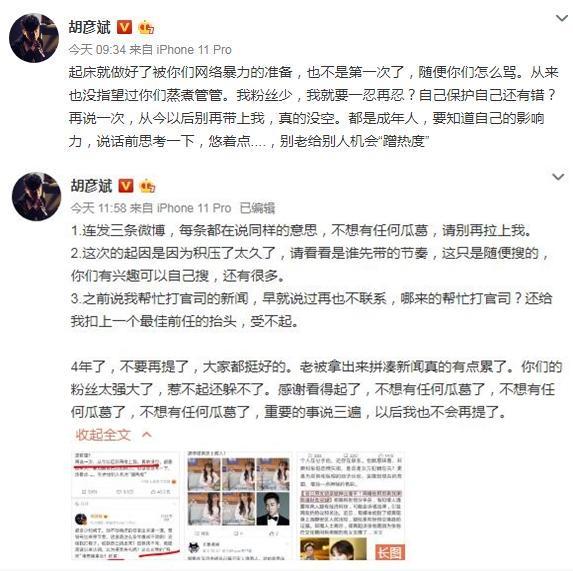Viewport: 573px width, 571px height.
Task: Open first attached screenshot thumbnail with red underlines
Action: coord(125,505)
